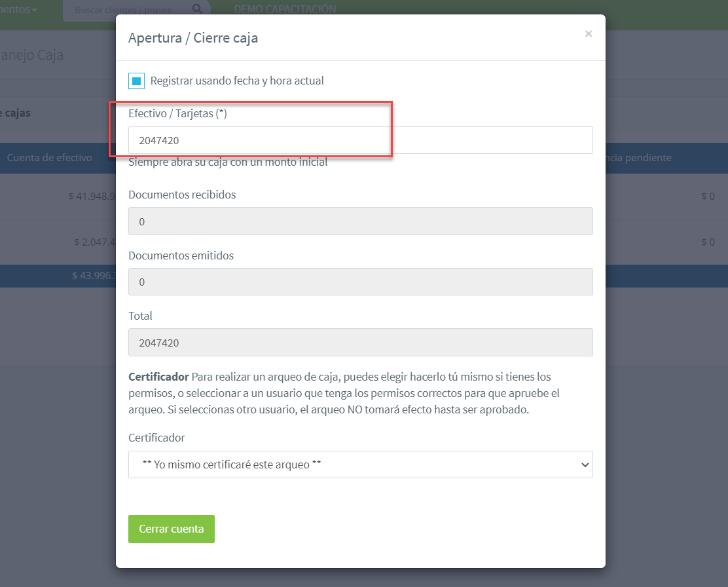Focus the Efectivo / Tarjetas amount field
Viewport: 728px width, 587px height.
click(x=360, y=140)
